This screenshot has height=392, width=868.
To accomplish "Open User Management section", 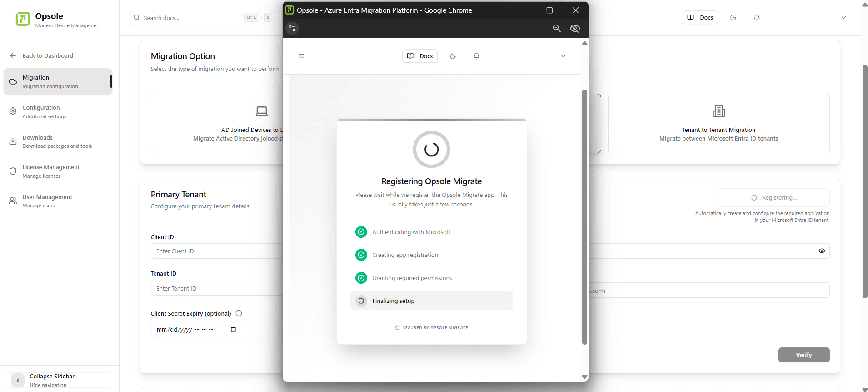I will point(58,201).
